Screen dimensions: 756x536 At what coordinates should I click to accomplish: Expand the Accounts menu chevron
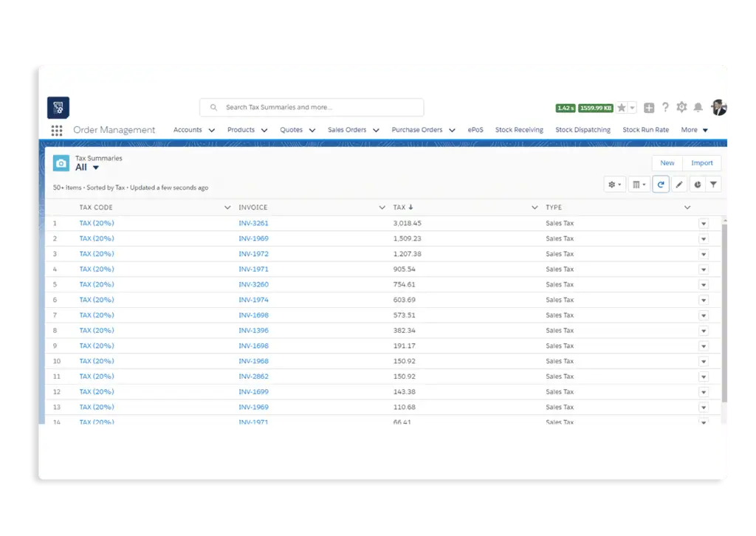[212, 130]
